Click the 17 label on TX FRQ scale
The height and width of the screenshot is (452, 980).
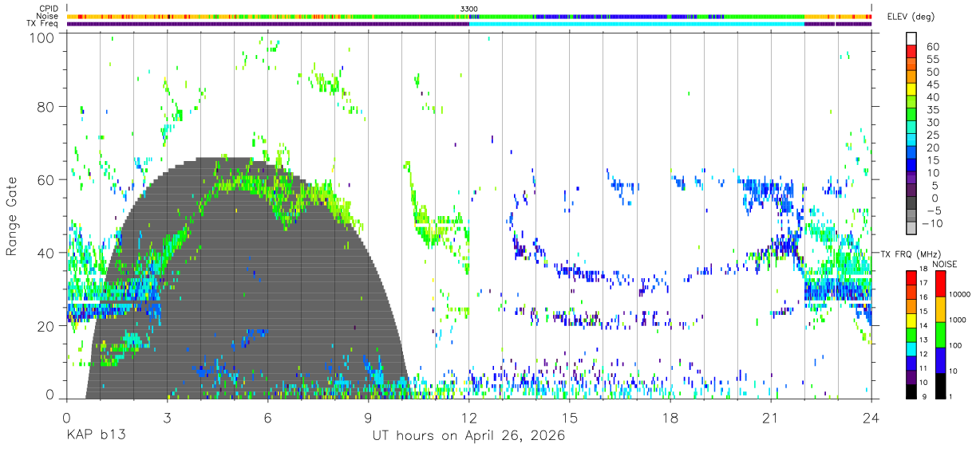click(925, 283)
